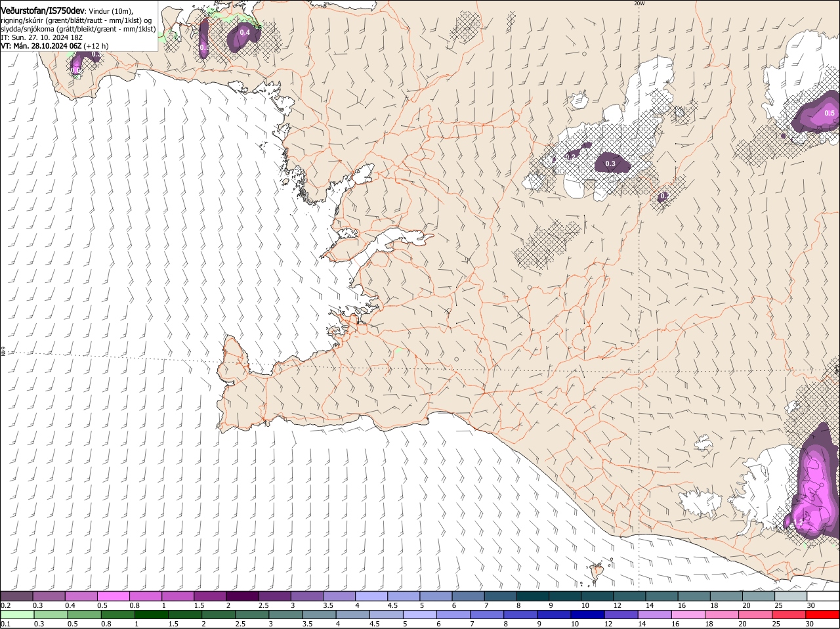Pick lower legend swatch between 2.5 and 3
This screenshot has height=629, width=840.
pos(252,615)
